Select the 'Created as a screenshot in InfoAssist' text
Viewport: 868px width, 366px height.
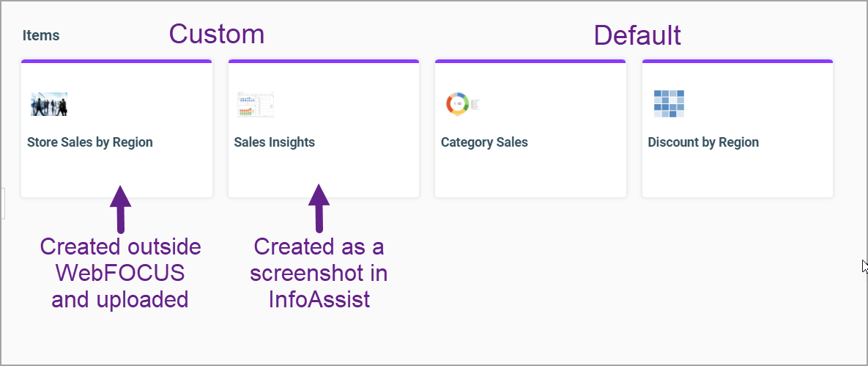(319, 272)
